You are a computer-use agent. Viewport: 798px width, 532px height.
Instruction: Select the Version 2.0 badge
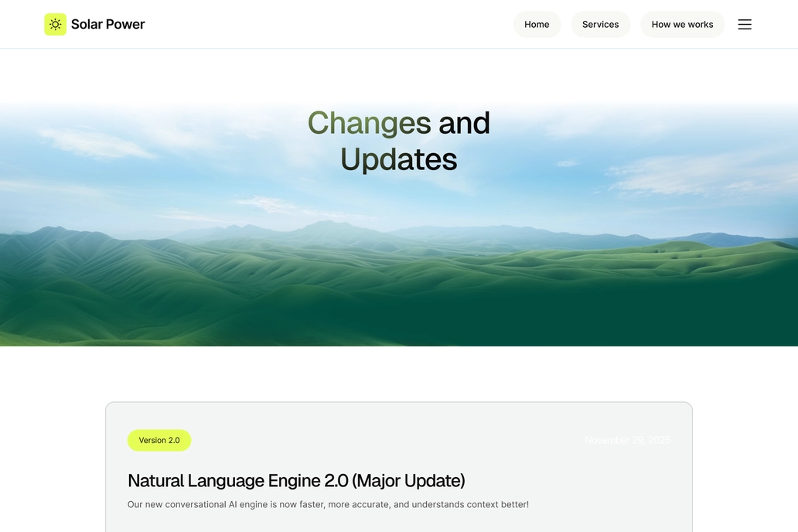159,440
